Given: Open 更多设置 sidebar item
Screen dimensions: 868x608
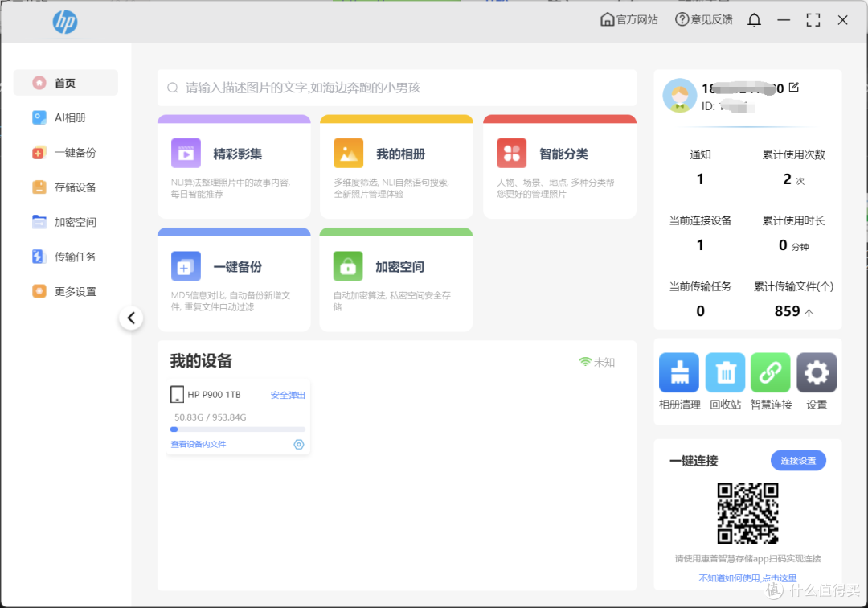Looking at the screenshot, I should coord(66,291).
